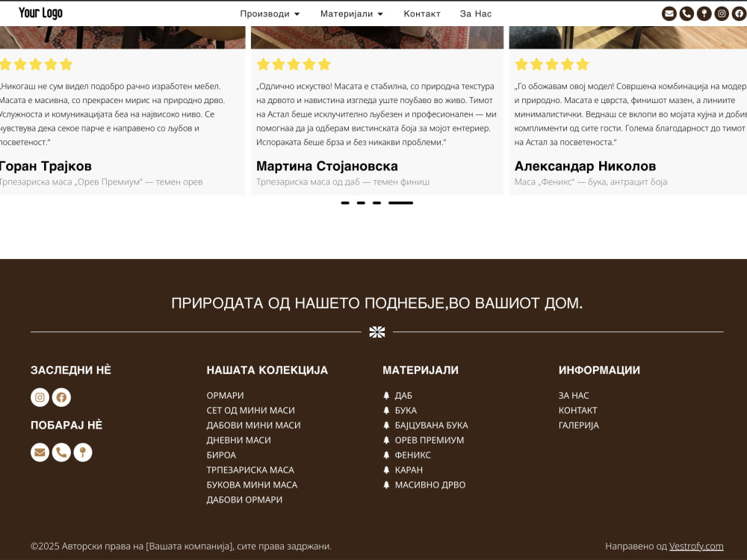The width and height of the screenshot is (747, 560).
Task: Expand the Производи dropdown menu
Action: click(x=270, y=13)
